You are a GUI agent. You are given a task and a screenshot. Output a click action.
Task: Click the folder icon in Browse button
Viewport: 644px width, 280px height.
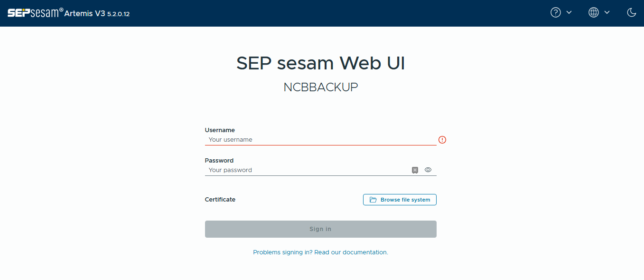pyautogui.click(x=373, y=200)
